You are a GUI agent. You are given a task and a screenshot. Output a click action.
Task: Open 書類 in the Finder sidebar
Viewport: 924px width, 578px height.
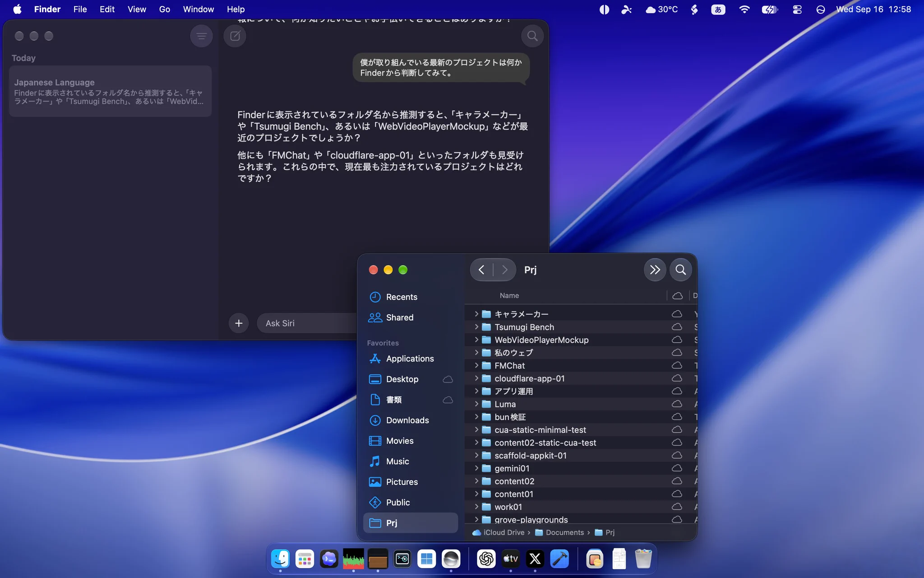[x=411, y=400]
